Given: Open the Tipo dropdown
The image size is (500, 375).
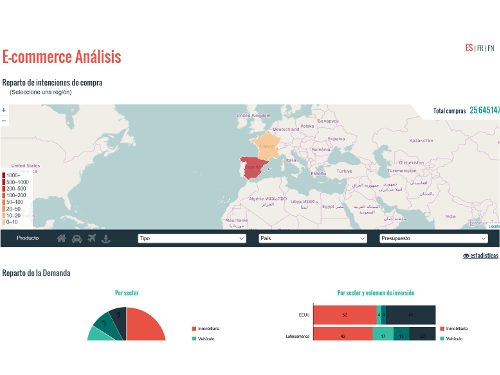Looking at the screenshot, I should coord(192,238).
